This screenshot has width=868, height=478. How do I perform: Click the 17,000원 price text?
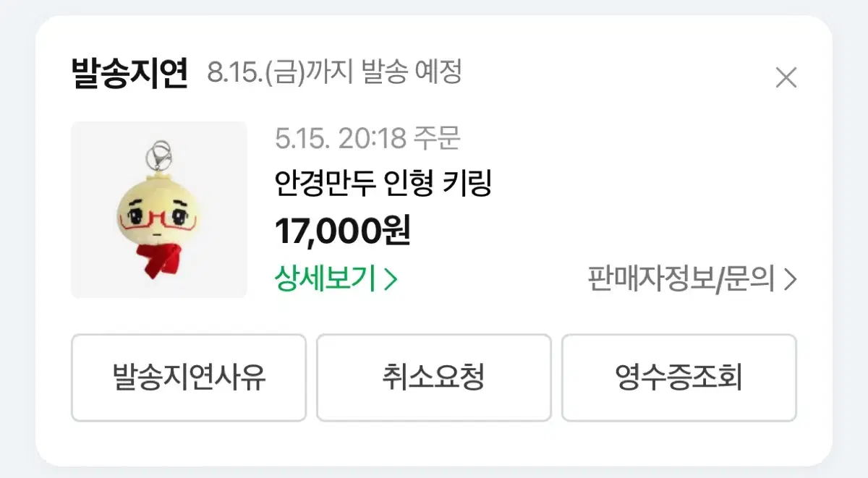click(343, 231)
